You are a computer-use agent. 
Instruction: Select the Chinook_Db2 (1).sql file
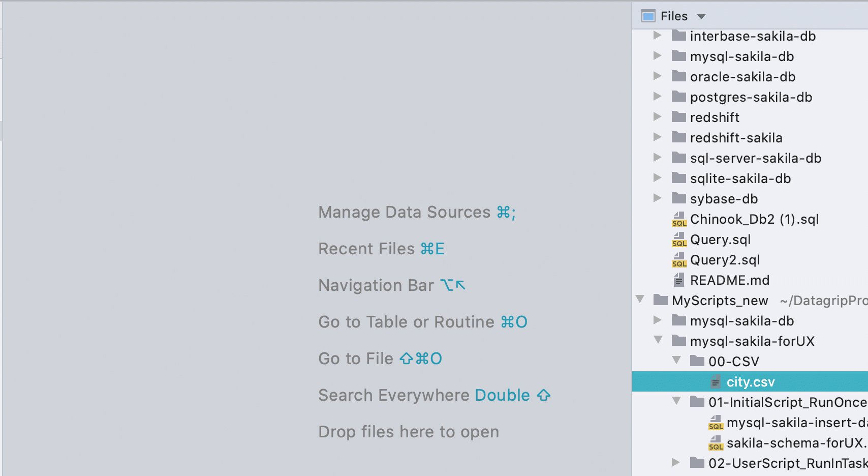(x=754, y=219)
